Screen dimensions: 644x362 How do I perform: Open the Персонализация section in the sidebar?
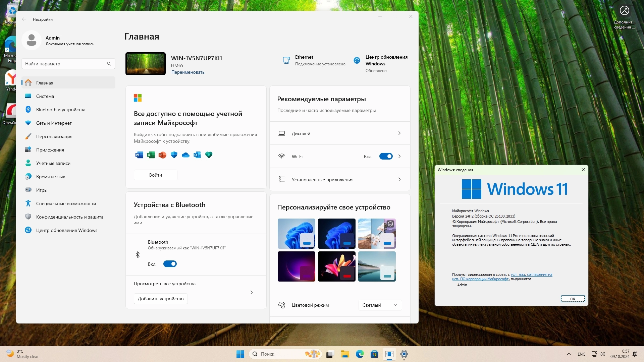(x=54, y=136)
